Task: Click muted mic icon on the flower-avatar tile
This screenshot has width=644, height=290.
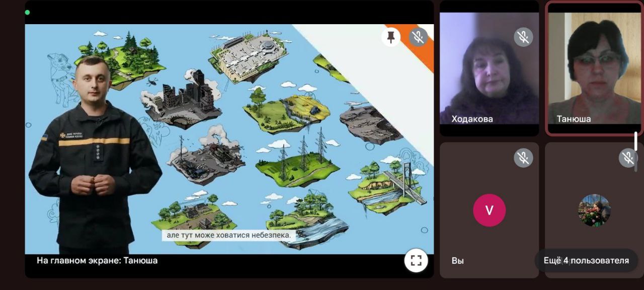Action: coord(628,158)
